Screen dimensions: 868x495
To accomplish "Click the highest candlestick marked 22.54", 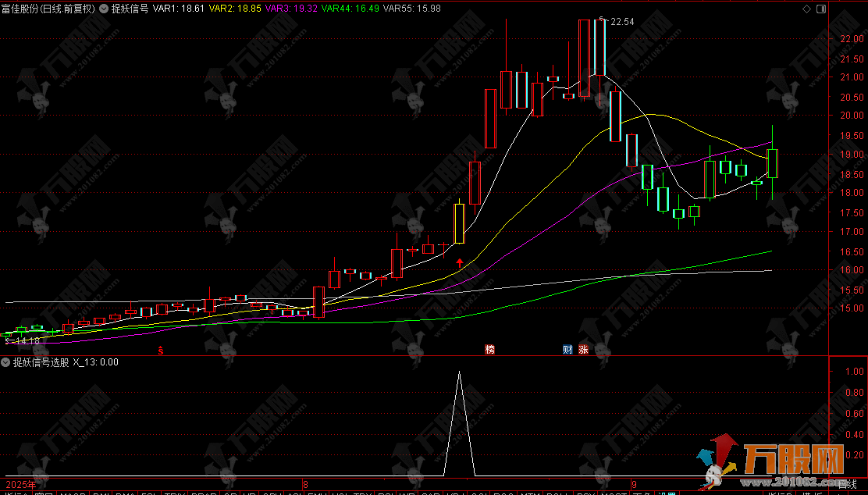I will click(599, 48).
